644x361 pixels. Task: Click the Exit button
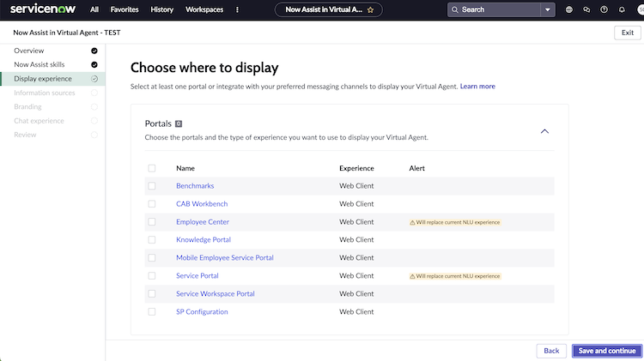pyautogui.click(x=627, y=33)
